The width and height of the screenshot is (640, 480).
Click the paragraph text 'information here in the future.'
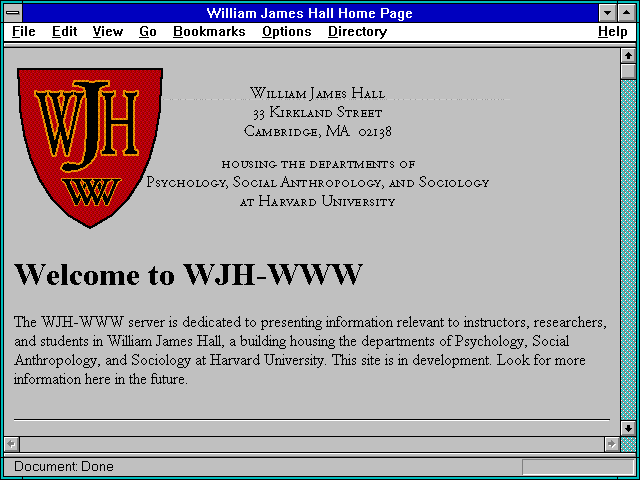[x=101, y=379]
